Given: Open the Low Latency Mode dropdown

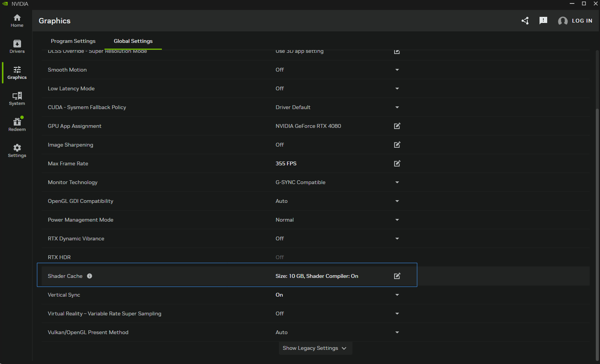Looking at the screenshot, I should pyautogui.click(x=397, y=88).
